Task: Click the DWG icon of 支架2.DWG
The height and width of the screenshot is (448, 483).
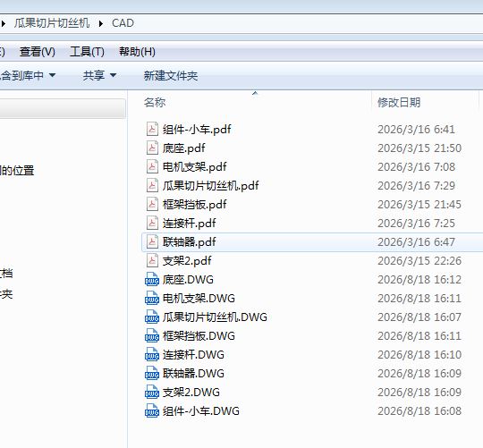Action: 152,393
